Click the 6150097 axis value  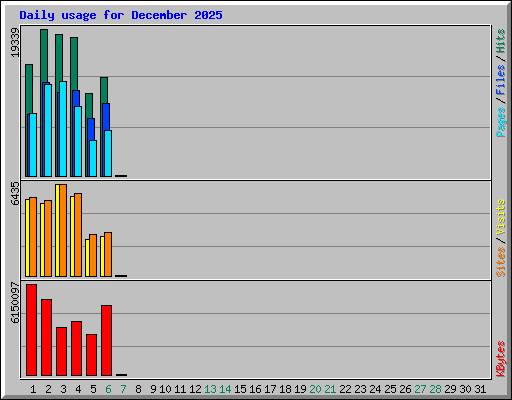[x=15, y=303]
